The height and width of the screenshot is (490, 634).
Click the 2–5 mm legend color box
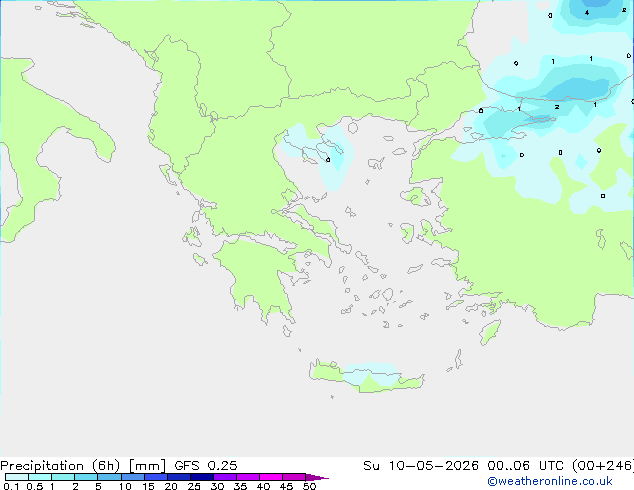tap(86, 477)
